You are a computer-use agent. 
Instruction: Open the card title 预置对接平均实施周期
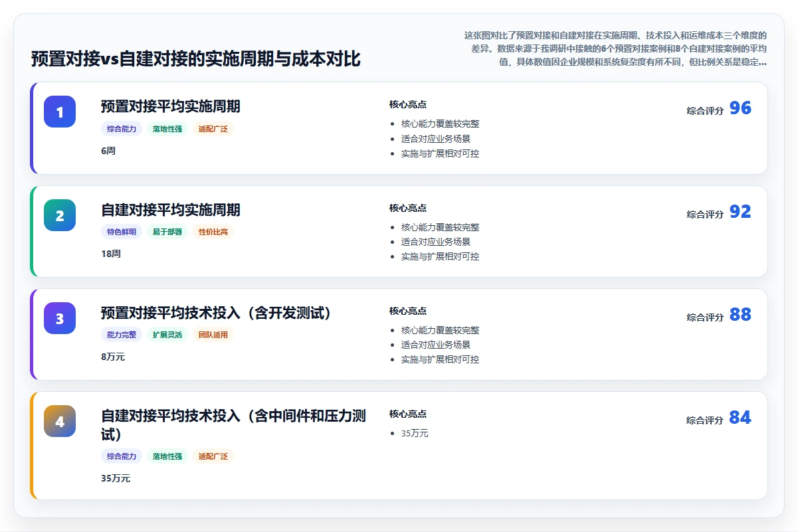click(x=171, y=106)
